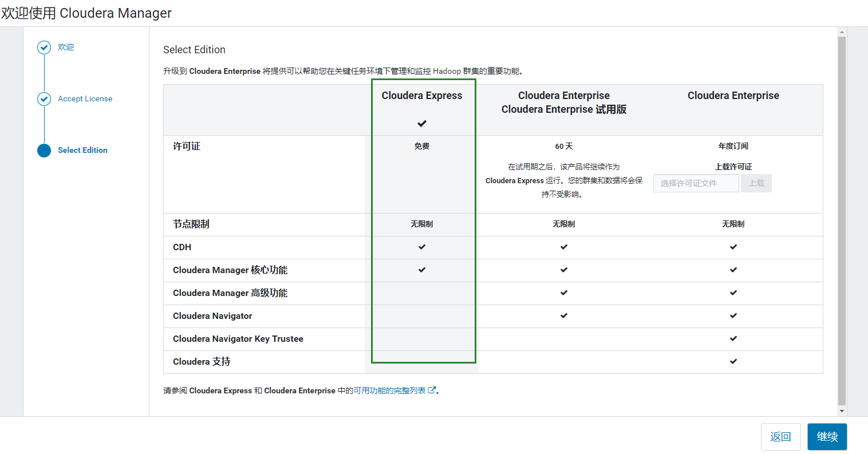868x454 pixels.
Task: Click Navigator Key Trustee checkmark in Enterprise column
Action: tap(733, 338)
